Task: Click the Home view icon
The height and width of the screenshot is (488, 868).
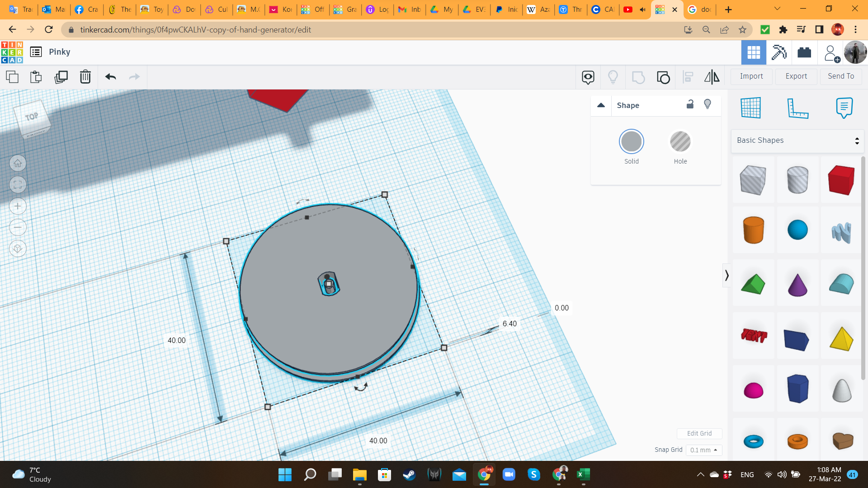Action: (x=18, y=163)
